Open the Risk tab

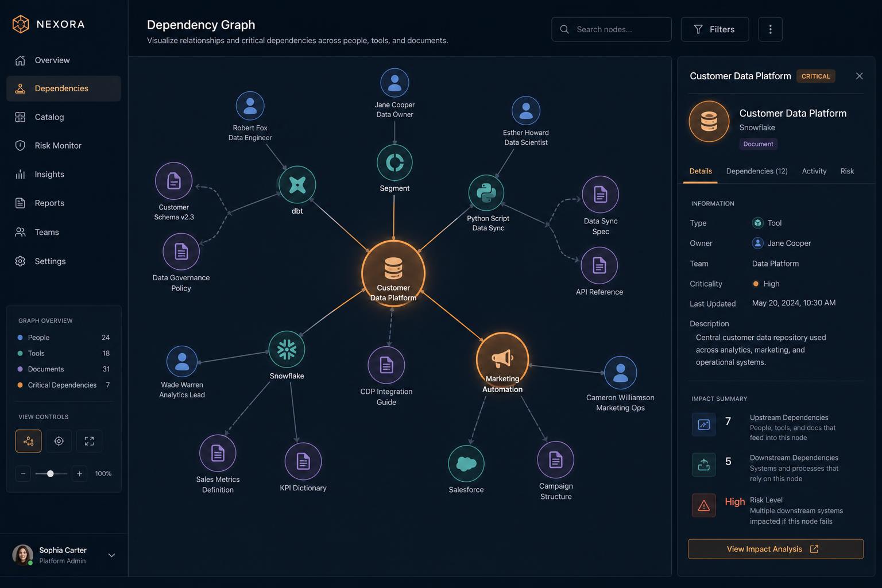[847, 171]
